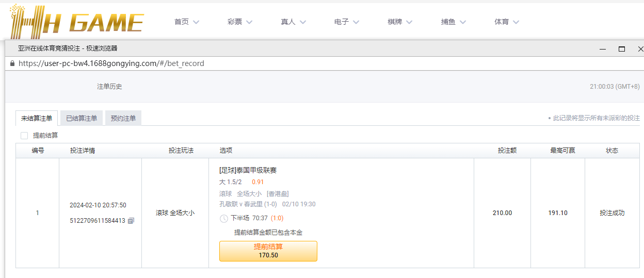Open the 体育 menu
The height and width of the screenshot is (278, 644).
click(502, 22)
